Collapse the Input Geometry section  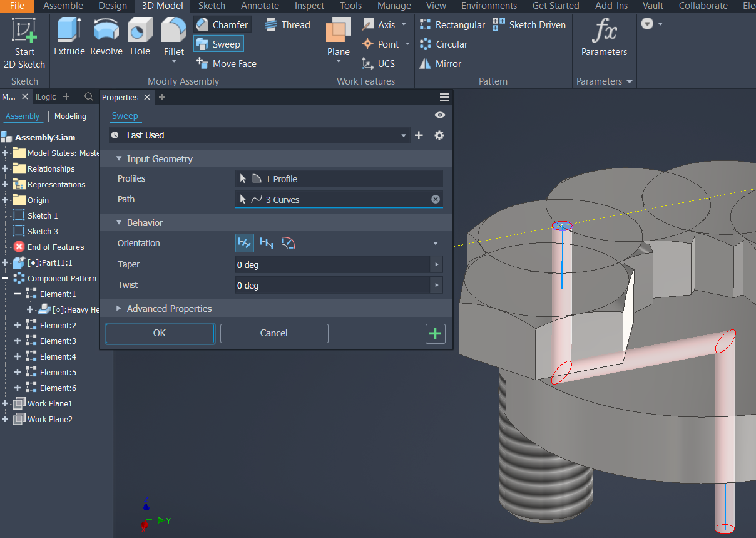click(119, 158)
